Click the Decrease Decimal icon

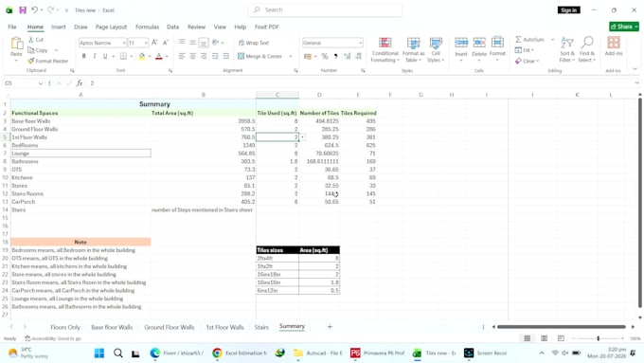(x=359, y=56)
